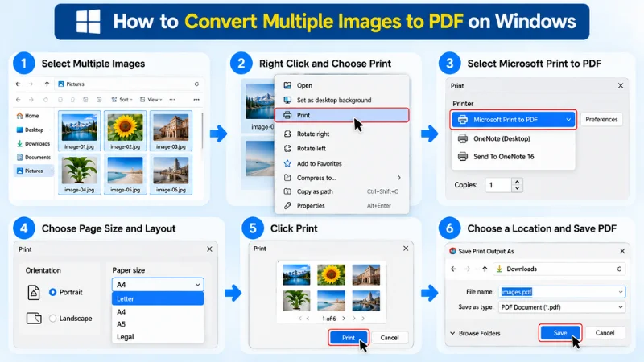The width and height of the screenshot is (644, 362).
Task: Open the File name dropdown arrow
Action: coord(621,292)
